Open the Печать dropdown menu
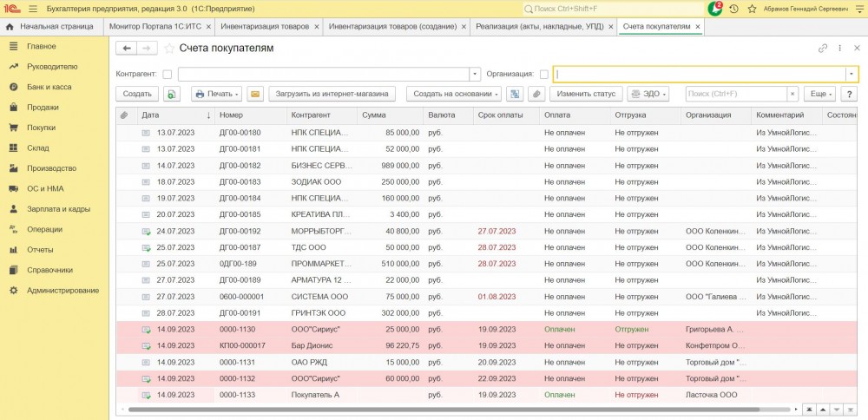The height and width of the screenshot is (420, 868). click(x=216, y=94)
